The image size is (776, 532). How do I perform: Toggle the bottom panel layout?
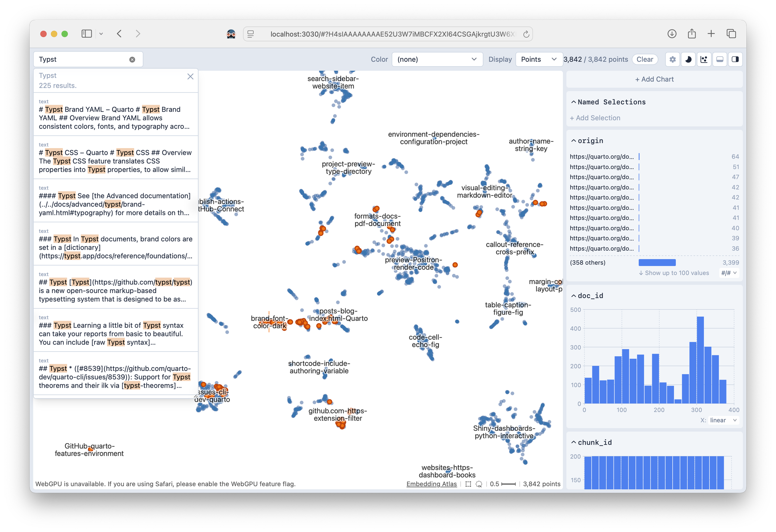720,59
